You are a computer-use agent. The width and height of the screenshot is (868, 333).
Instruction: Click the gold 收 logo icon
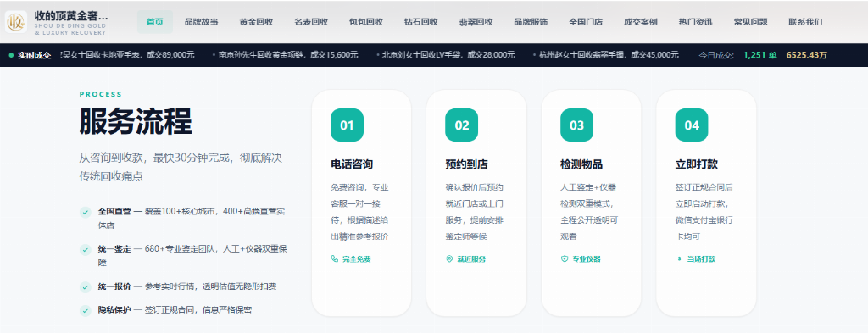click(16, 22)
